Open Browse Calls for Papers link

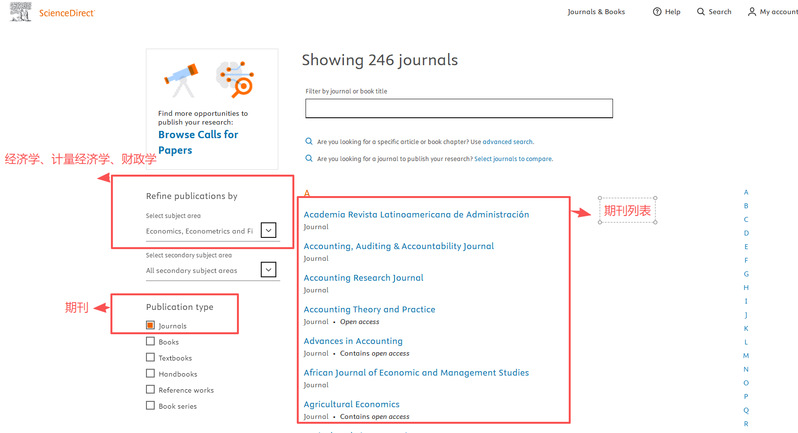coord(198,142)
